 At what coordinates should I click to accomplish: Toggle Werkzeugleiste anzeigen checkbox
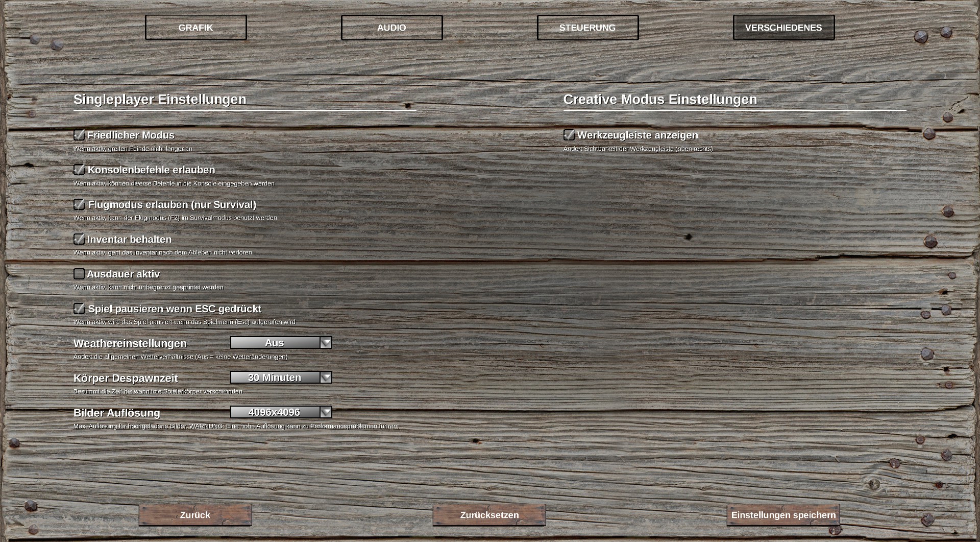click(569, 135)
